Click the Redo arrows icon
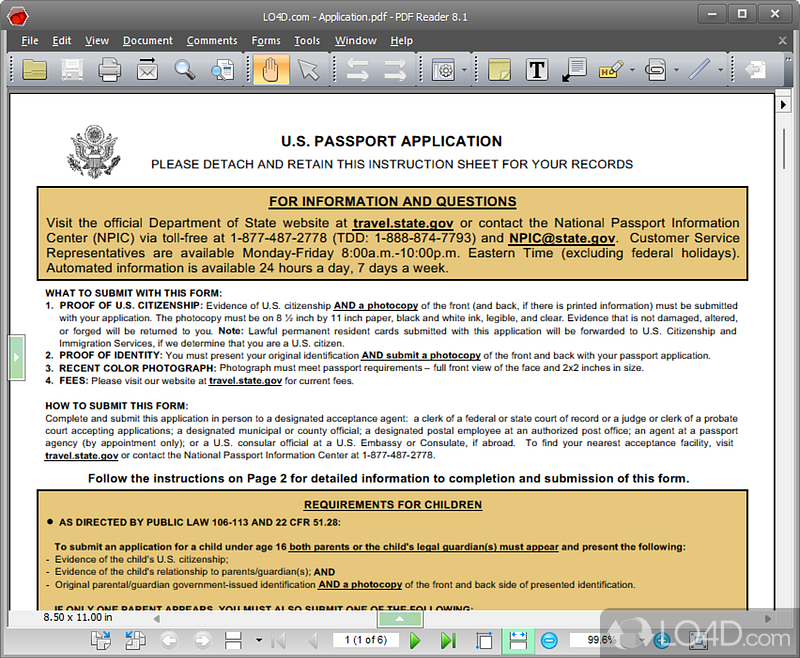The width and height of the screenshot is (800, 658). 395,69
